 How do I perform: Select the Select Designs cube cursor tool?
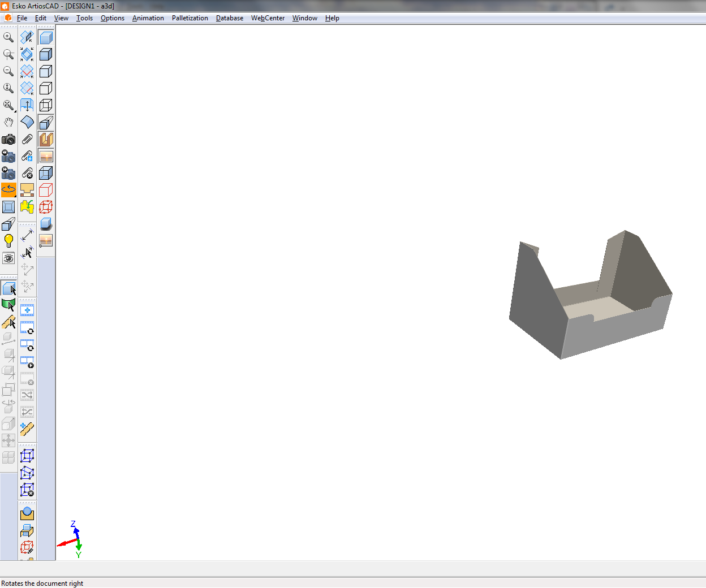pos(8,288)
